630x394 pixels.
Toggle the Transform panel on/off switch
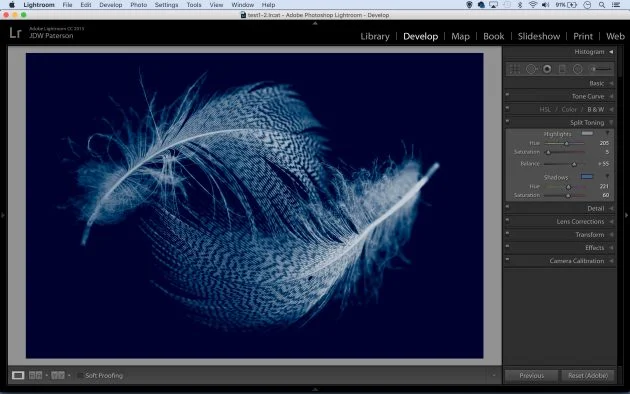click(507, 233)
